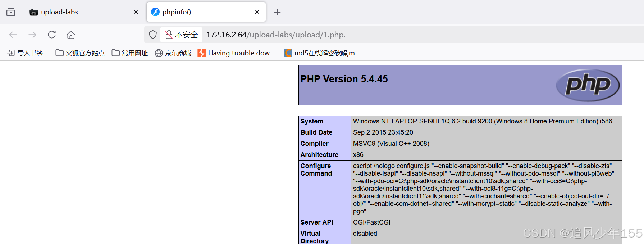The height and width of the screenshot is (244, 644).
Task: Show the 不安全 connection security info
Action: click(x=181, y=35)
